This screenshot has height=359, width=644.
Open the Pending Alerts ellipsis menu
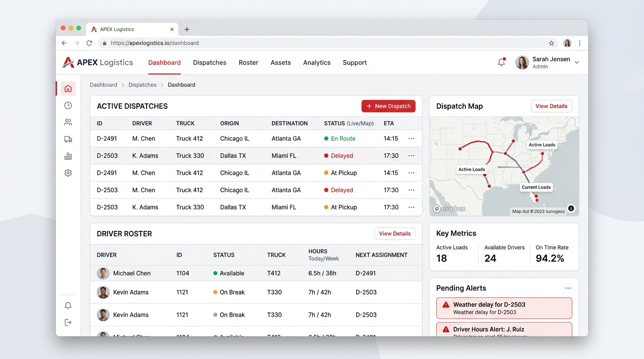click(568, 288)
